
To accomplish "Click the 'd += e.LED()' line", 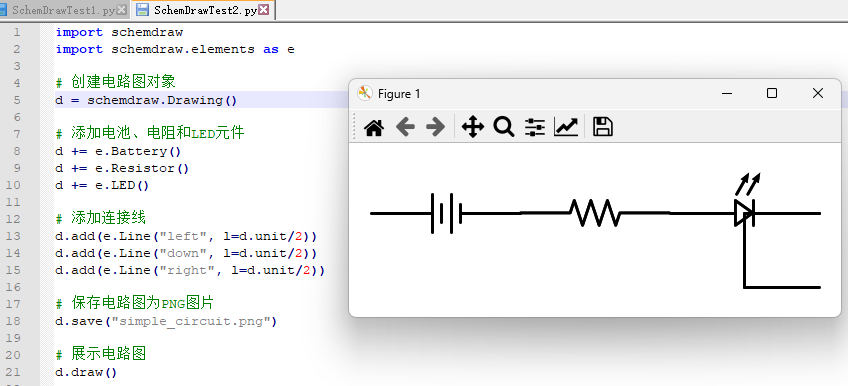I will [x=102, y=185].
